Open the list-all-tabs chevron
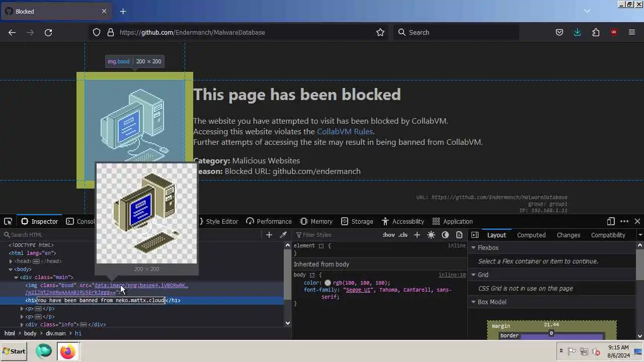The image size is (644, 362). 587,11
